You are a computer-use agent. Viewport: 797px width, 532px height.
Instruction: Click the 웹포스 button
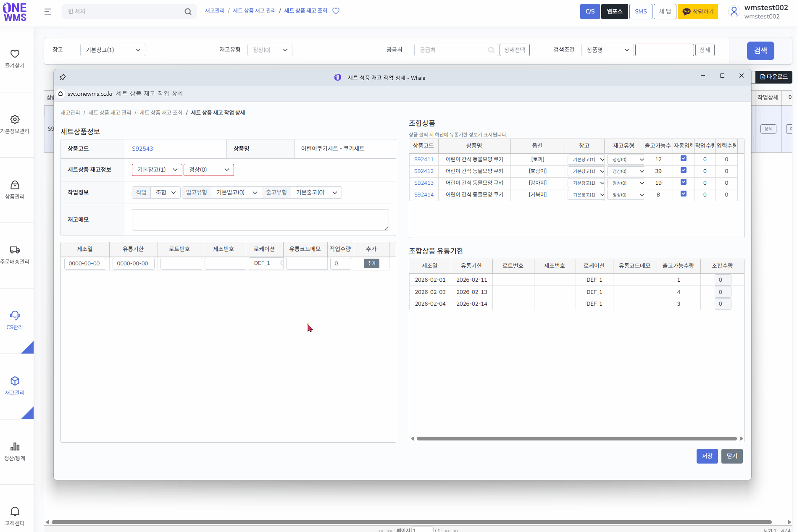(x=615, y=12)
